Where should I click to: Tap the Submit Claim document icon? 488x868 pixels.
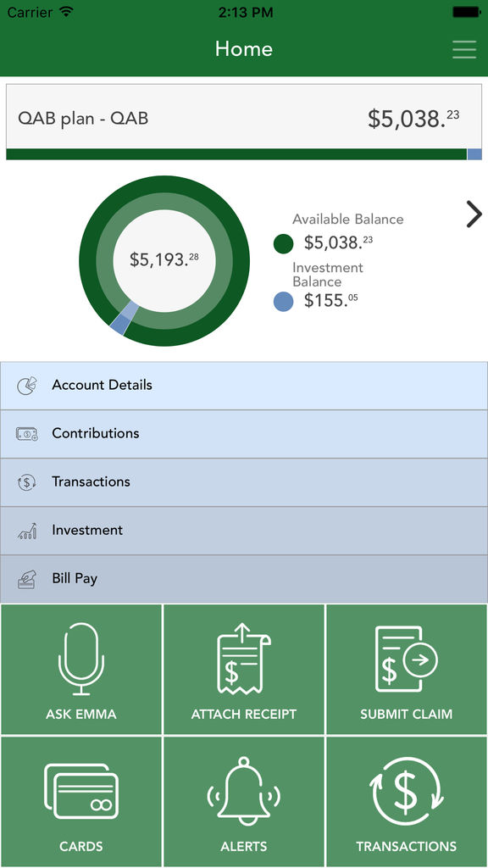(x=406, y=659)
